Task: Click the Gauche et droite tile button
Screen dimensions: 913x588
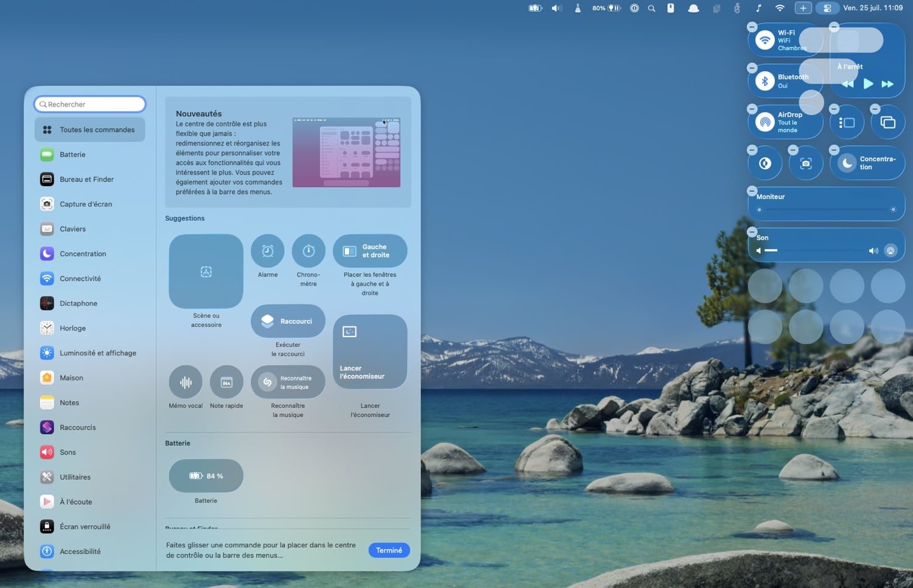Action: point(370,251)
